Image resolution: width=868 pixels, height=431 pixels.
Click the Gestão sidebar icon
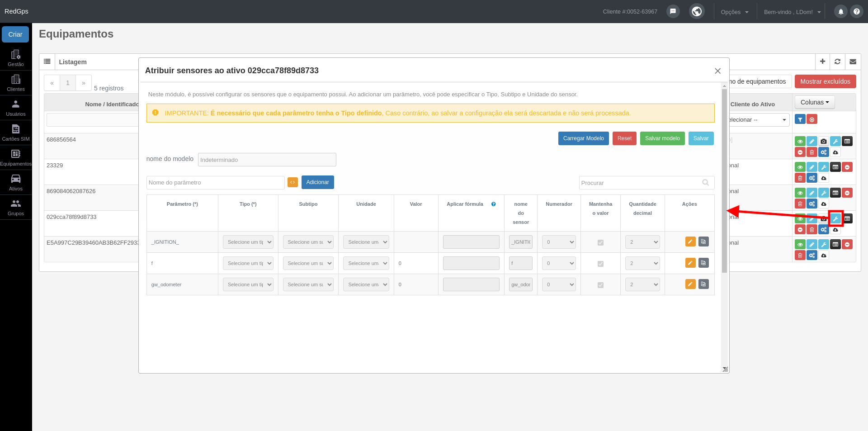coord(16,58)
